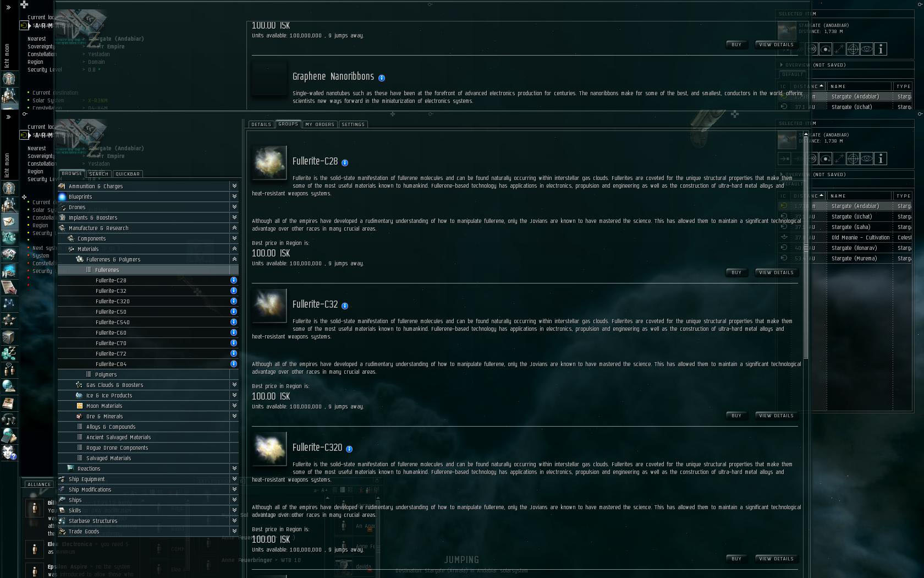Expand the Components subcategory
This screenshot has width=924, height=578.
pyautogui.click(x=234, y=238)
